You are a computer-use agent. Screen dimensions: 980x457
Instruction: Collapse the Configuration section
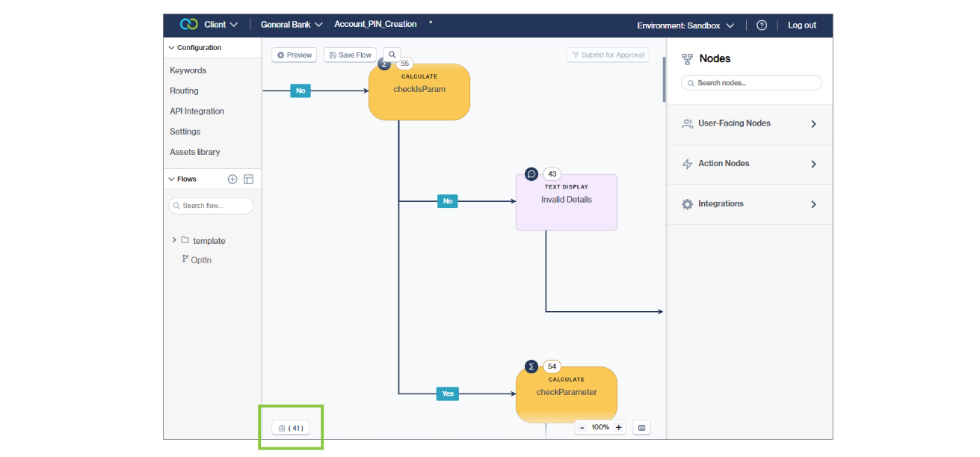[171, 47]
